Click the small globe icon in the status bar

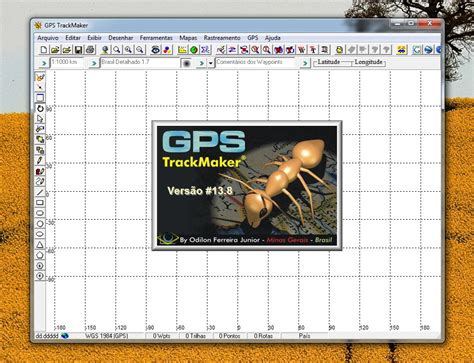[65, 336]
